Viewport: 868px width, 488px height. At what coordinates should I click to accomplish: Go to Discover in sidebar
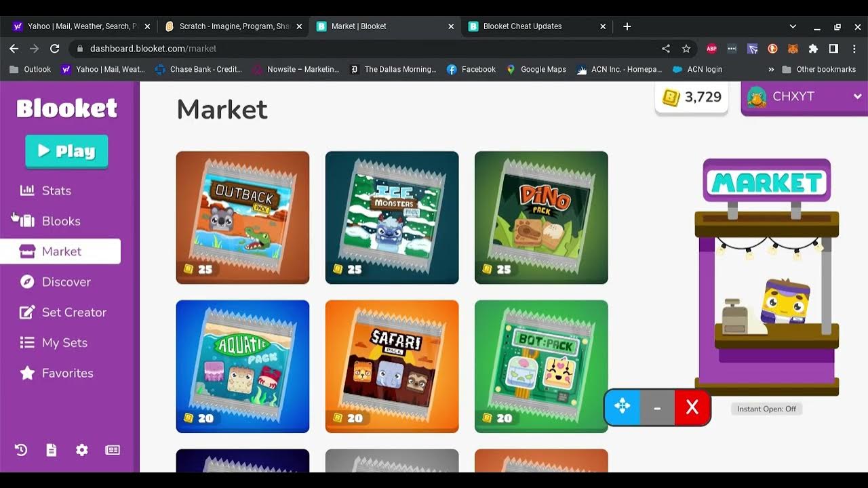pos(56,282)
